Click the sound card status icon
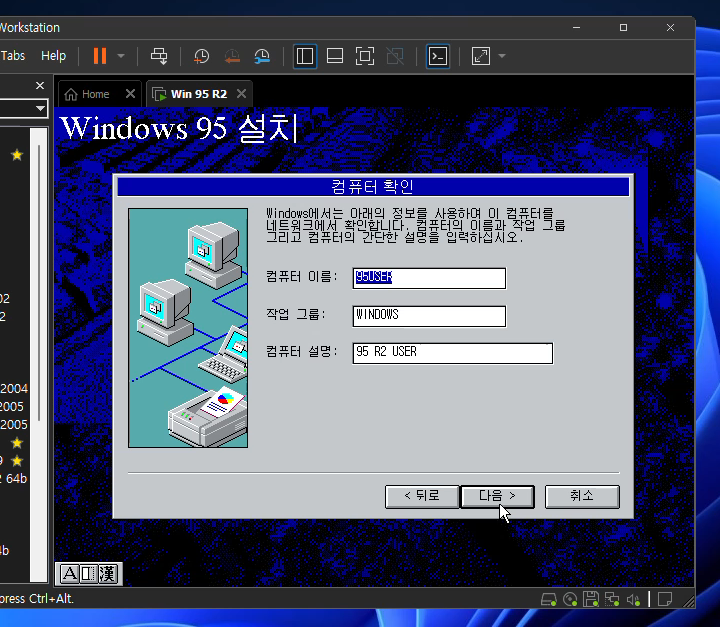The image size is (720, 627). click(x=633, y=599)
